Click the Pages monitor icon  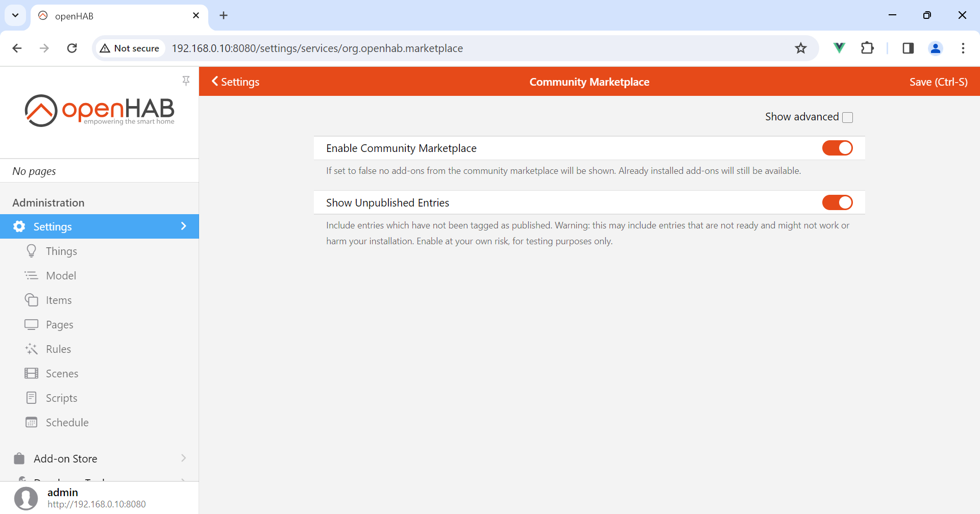coord(32,324)
